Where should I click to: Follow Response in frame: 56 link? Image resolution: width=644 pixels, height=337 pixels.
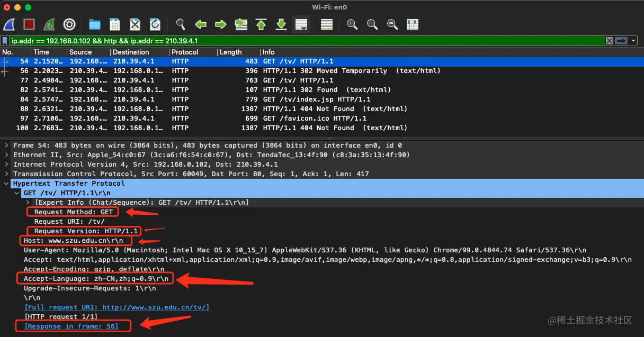point(71,326)
